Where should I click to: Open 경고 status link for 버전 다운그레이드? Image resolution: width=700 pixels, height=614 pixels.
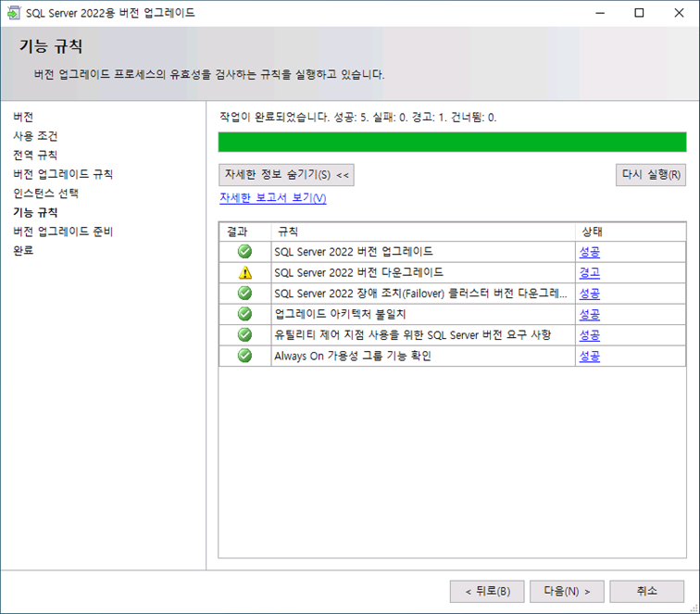point(589,272)
